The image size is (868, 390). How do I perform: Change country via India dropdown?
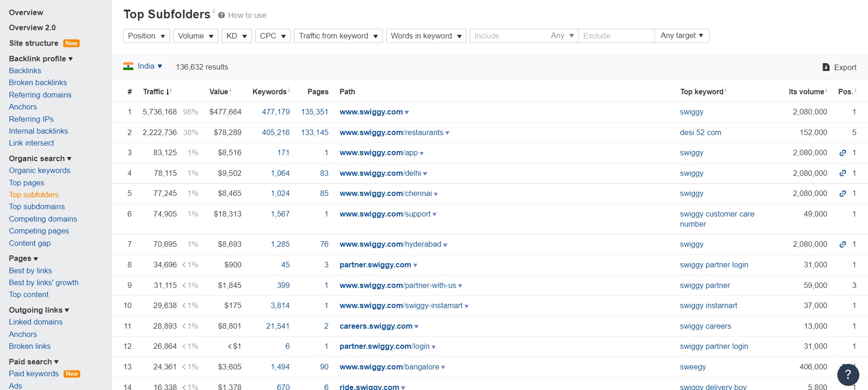[x=150, y=66]
